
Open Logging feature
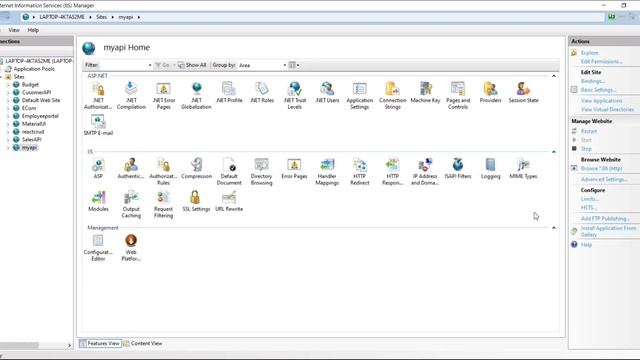coord(490,168)
